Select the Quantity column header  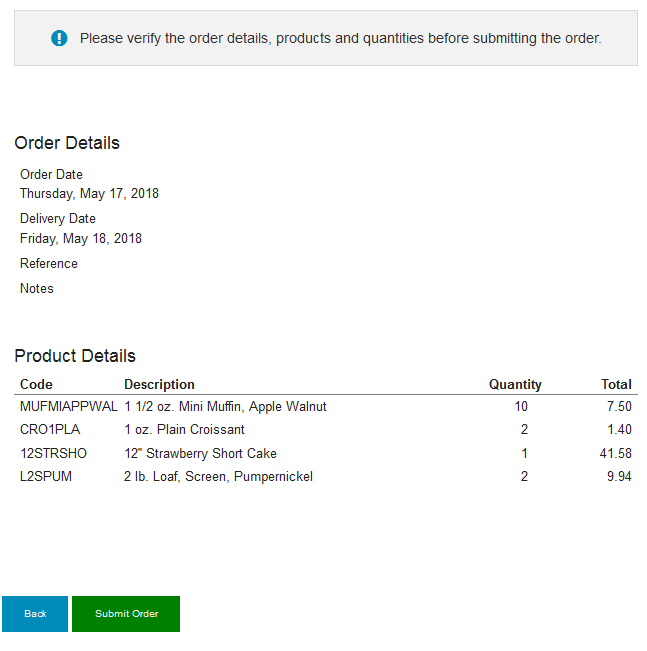pos(515,384)
